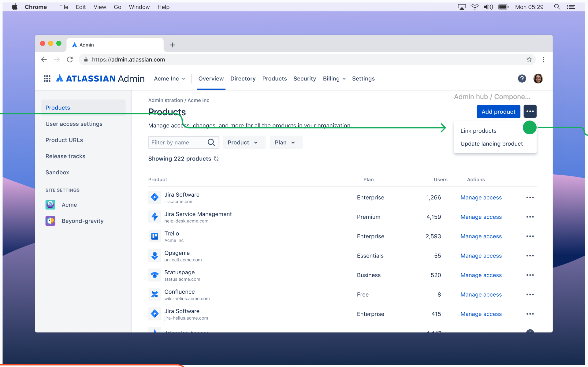
Task: Click the Filter by name input field
Action: click(x=177, y=142)
